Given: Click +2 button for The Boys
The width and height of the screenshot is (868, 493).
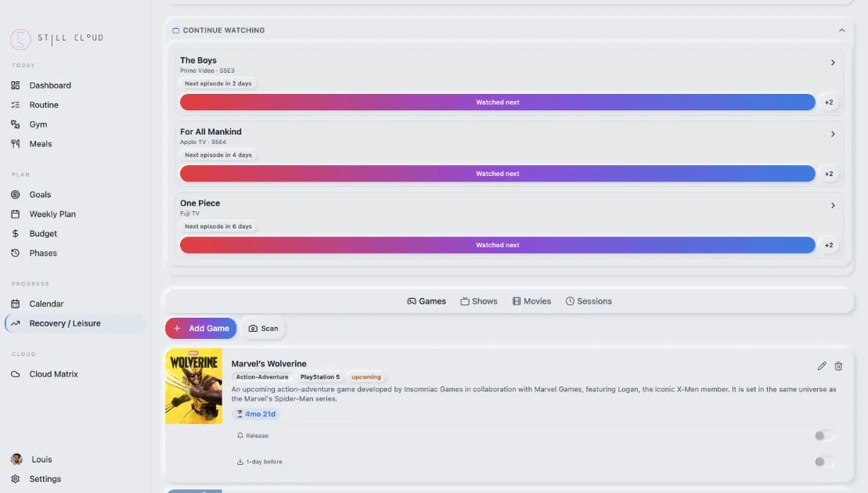Looking at the screenshot, I should tap(829, 103).
